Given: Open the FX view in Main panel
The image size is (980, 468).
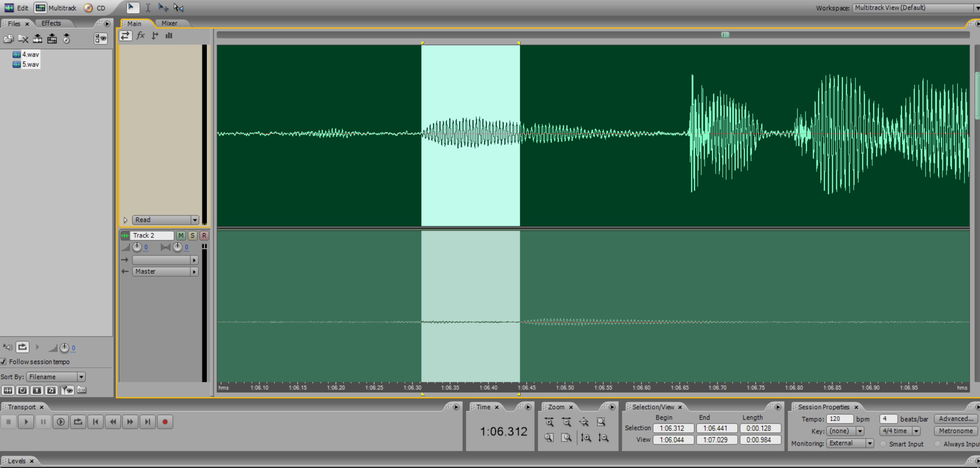Looking at the screenshot, I should (x=140, y=36).
